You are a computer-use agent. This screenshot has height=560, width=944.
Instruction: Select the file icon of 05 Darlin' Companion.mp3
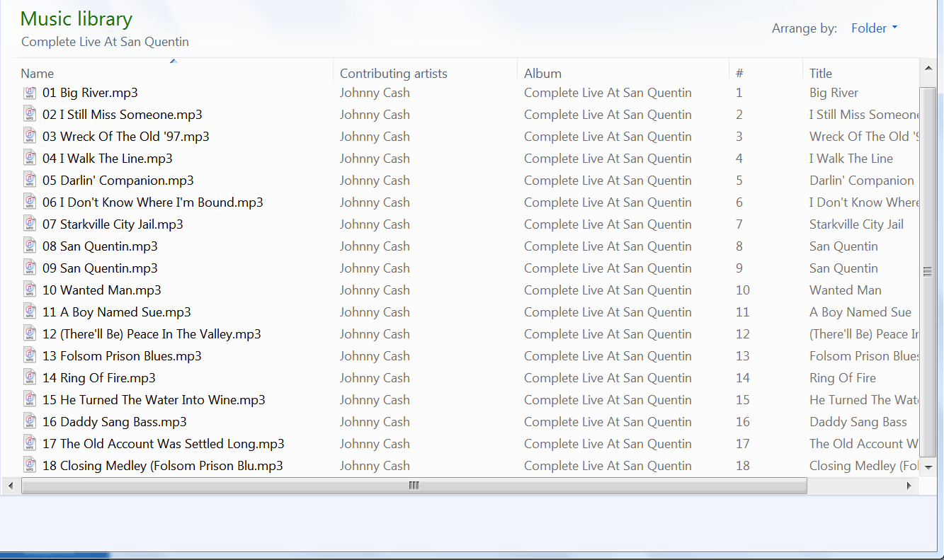click(30, 180)
